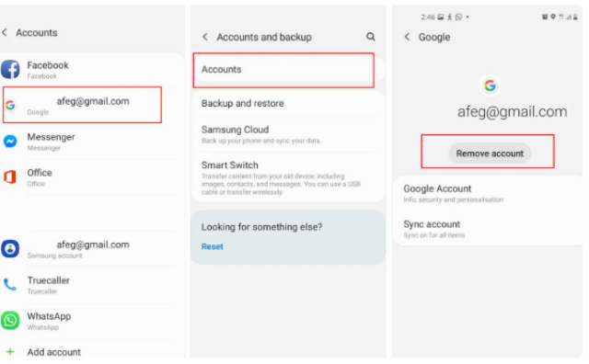This screenshot has width=589, height=364.
Task: Tap the large afeg@gmail.com heading
Action: coord(513,112)
